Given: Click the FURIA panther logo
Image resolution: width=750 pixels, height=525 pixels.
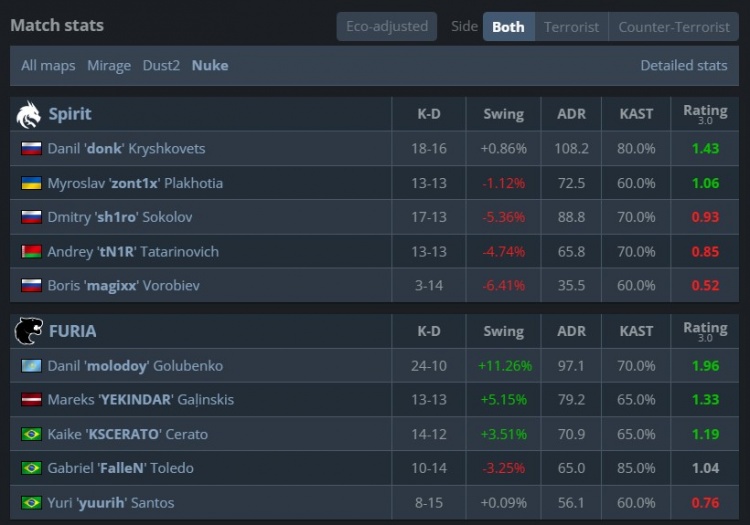Looking at the screenshot, I should [28, 331].
